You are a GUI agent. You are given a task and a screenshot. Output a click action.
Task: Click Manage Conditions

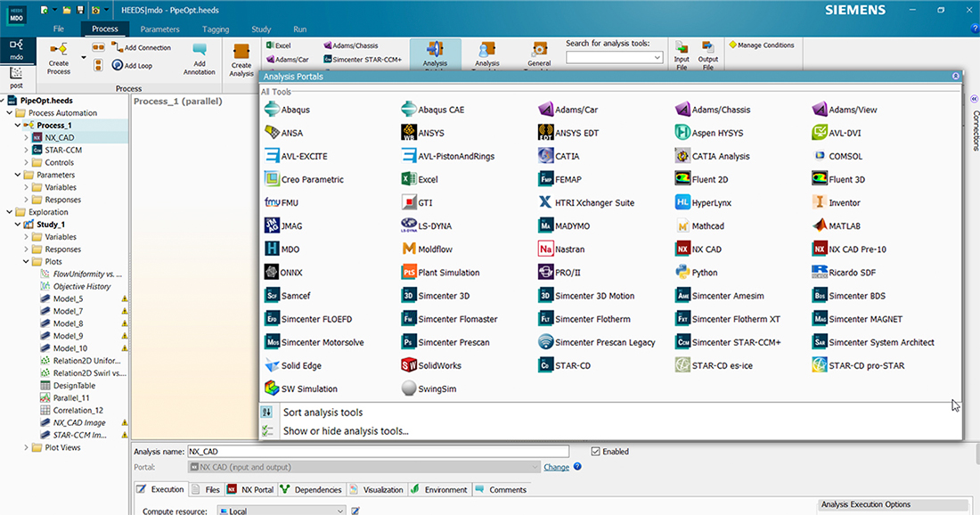[x=762, y=45]
